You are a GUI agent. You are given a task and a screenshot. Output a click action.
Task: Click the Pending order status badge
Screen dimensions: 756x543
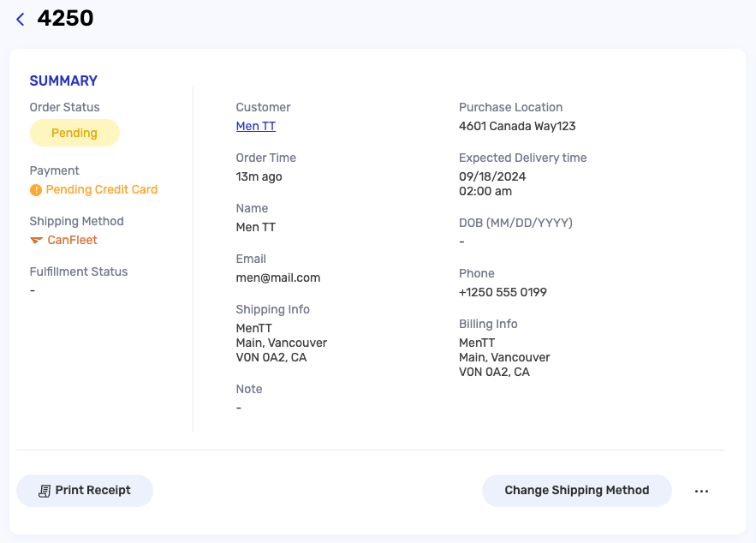click(x=74, y=133)
